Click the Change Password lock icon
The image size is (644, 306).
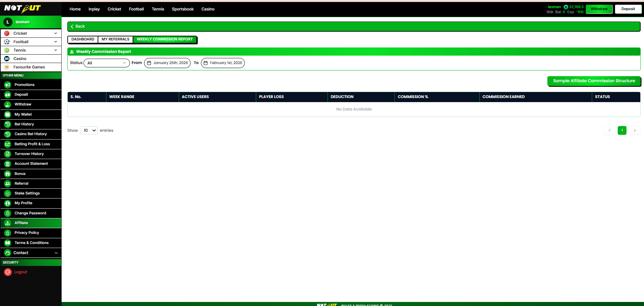(8, 213)
